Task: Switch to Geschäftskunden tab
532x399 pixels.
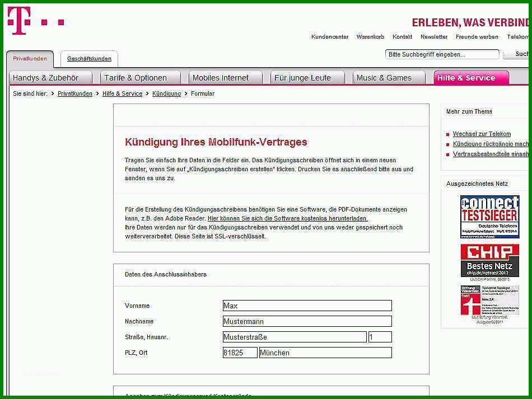Action: click(x=89, y=59)
